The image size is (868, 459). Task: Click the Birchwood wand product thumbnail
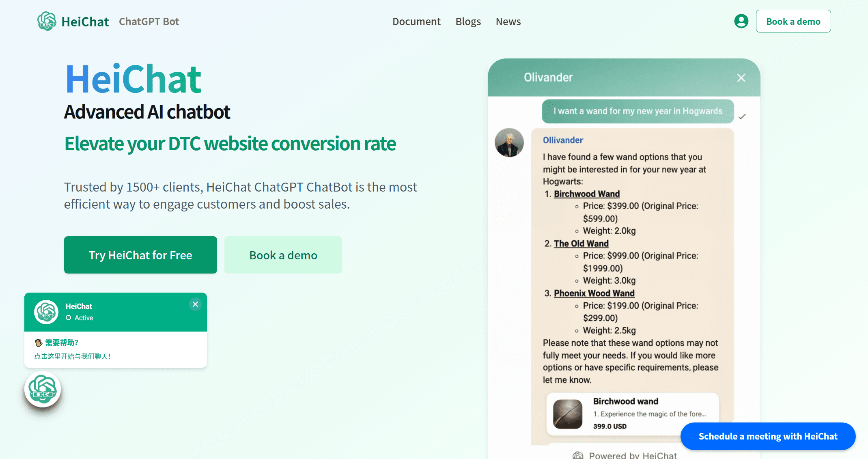coord(567,414)
